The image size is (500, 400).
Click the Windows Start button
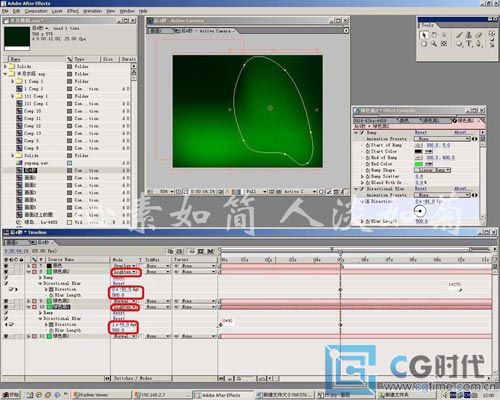(11, 395)
